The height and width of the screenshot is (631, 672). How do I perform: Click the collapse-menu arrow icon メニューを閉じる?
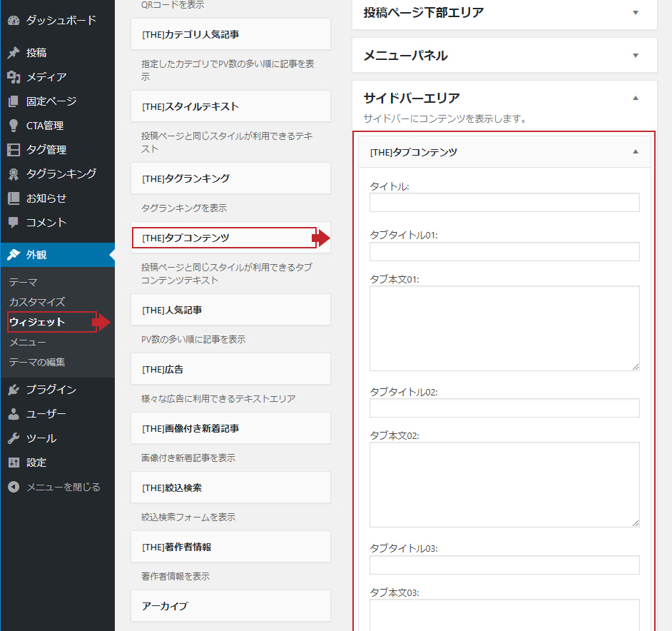pyautogui.click(x=14, y=487)
